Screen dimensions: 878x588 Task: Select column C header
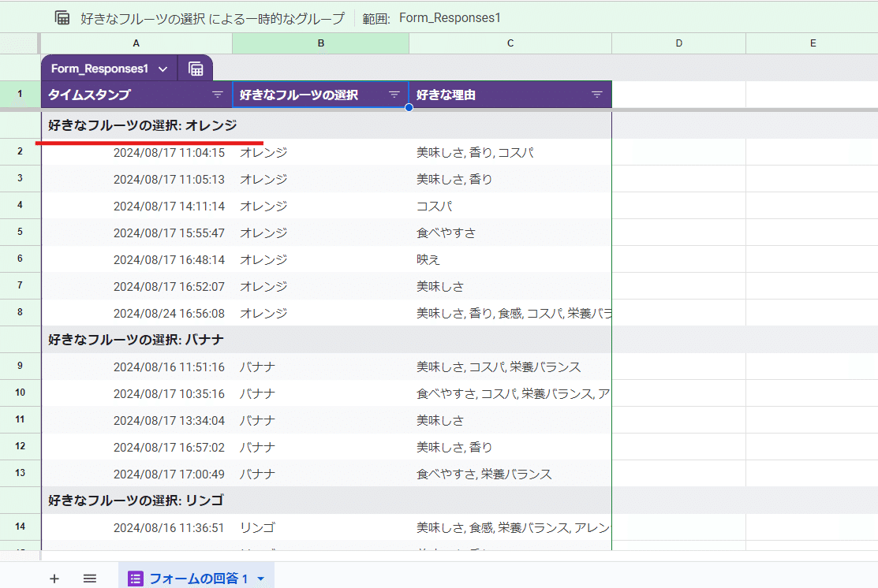(510, 43)
